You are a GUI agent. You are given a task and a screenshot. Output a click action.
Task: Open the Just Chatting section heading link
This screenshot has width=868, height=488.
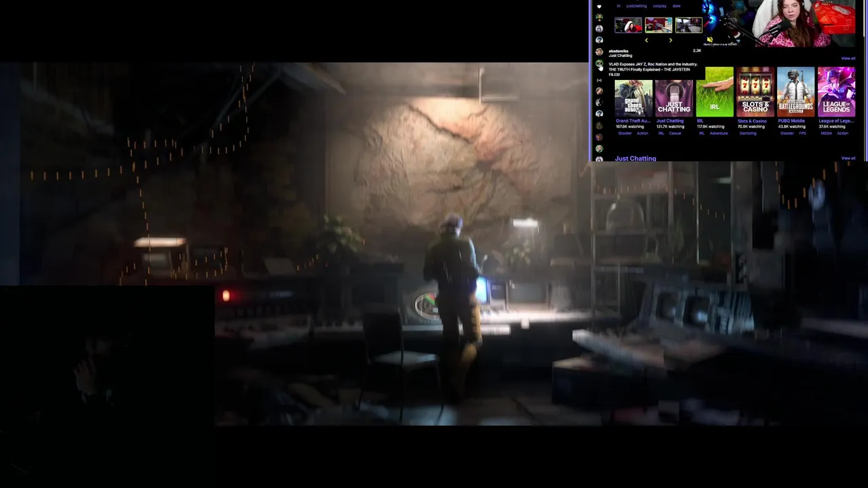pyautogui.click(x=635, y=159)
